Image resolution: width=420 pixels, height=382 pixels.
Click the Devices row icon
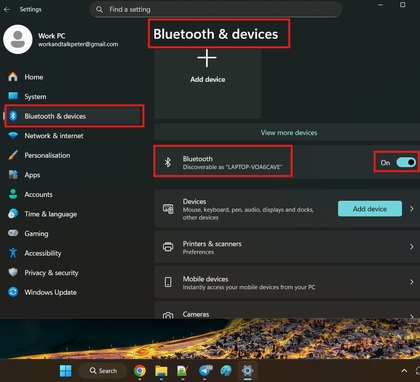click(168, 209)
